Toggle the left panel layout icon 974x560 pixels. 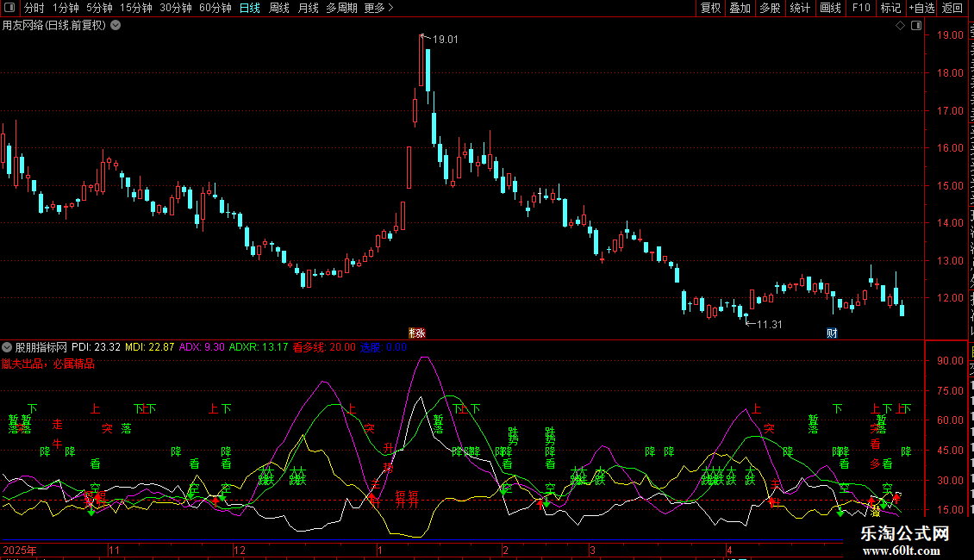9,8
